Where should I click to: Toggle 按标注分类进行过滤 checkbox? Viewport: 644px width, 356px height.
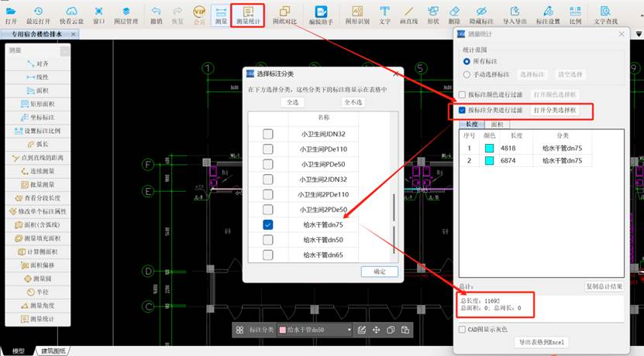point(462,111)
